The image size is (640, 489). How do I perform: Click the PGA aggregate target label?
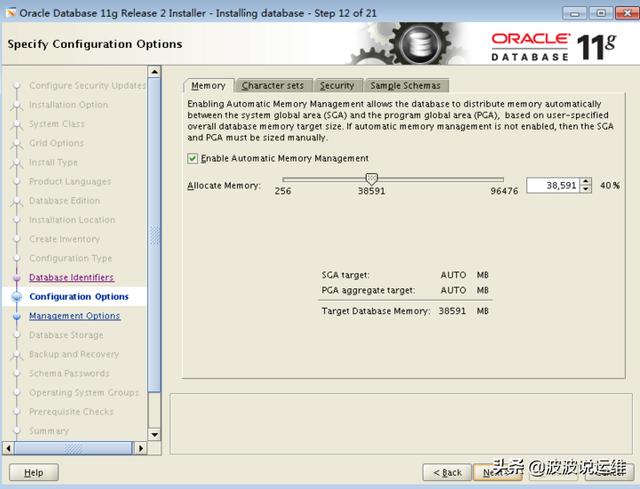pos(368,290)
